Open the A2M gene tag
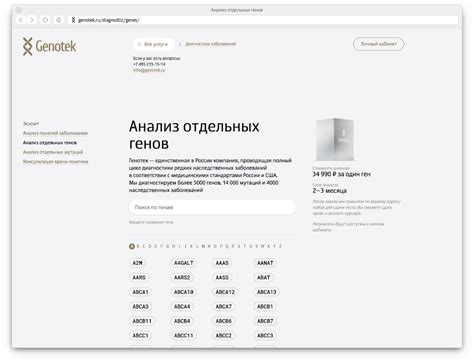The image size is (474, 362). (137, 263)
